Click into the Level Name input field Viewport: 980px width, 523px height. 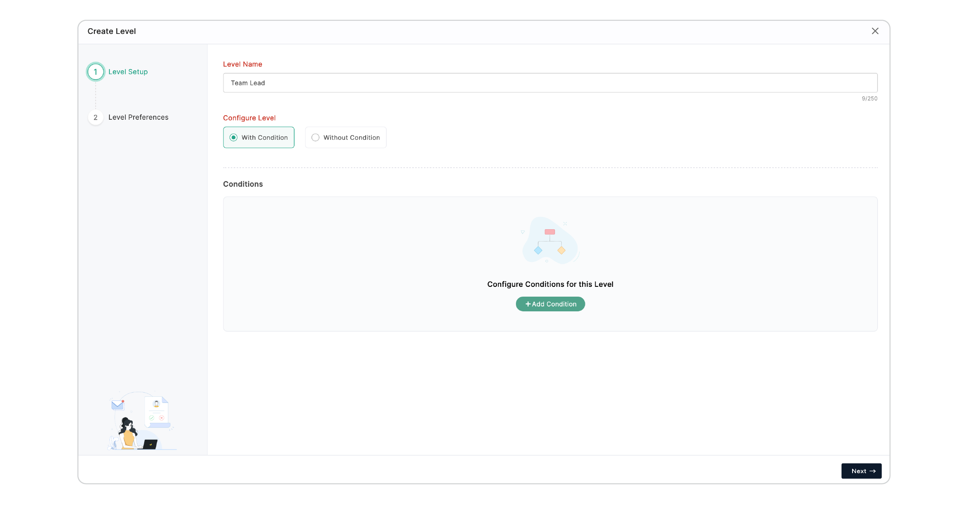[x=550, y=83]
